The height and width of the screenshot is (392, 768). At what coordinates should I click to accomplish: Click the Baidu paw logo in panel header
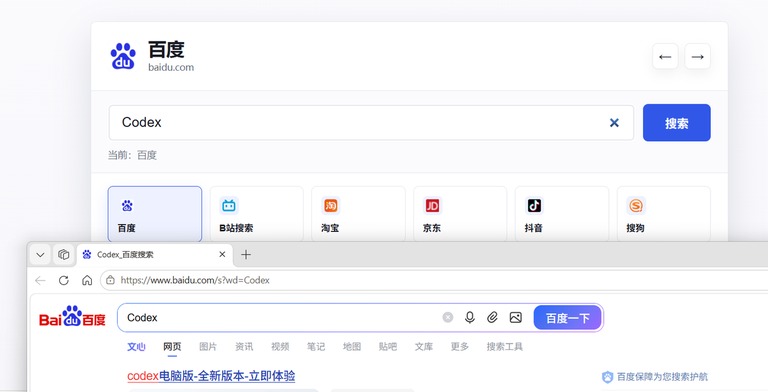123,56
